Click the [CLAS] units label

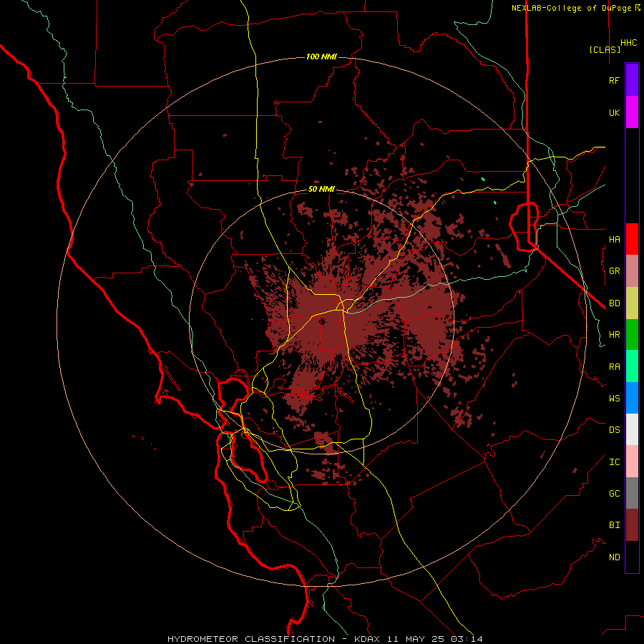(605, 49)
